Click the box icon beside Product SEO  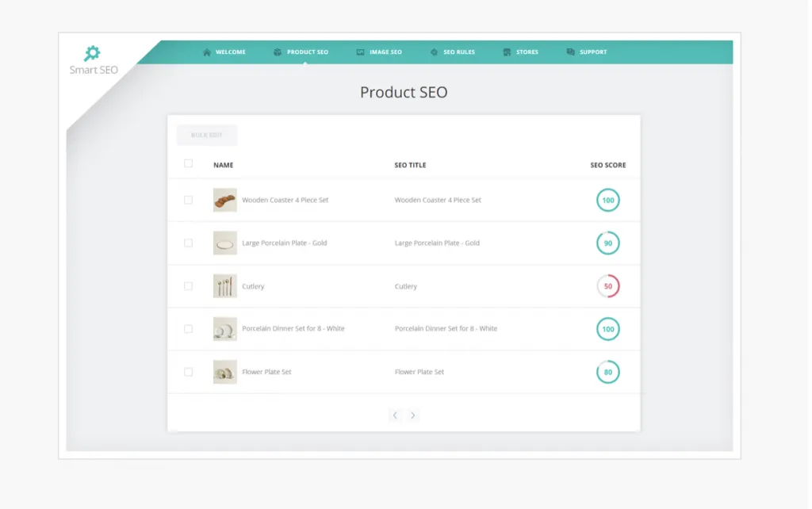point(278,52)
